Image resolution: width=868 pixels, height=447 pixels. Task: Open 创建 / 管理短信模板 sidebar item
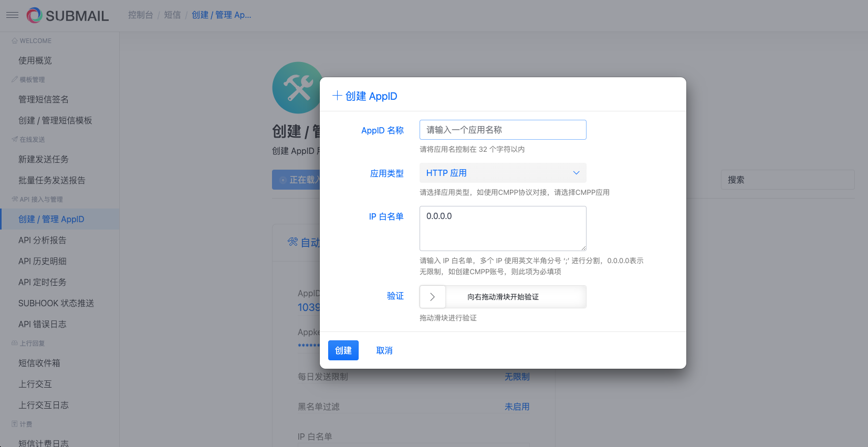pyautogui.click(x=55, y=120)
